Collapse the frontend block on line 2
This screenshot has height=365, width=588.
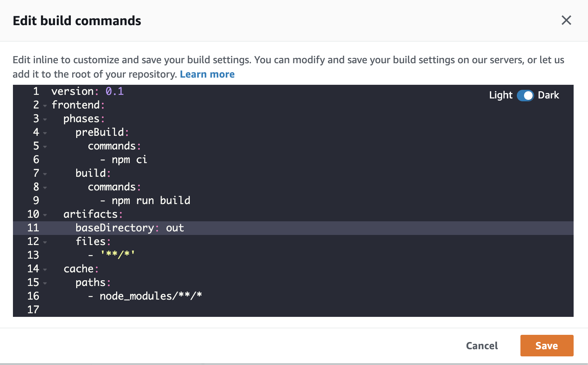click(45, 106)
